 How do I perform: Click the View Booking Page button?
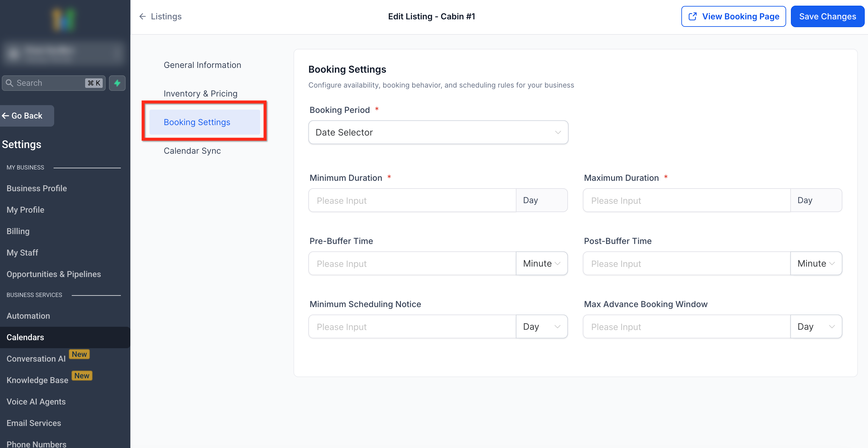coord(733,16)
